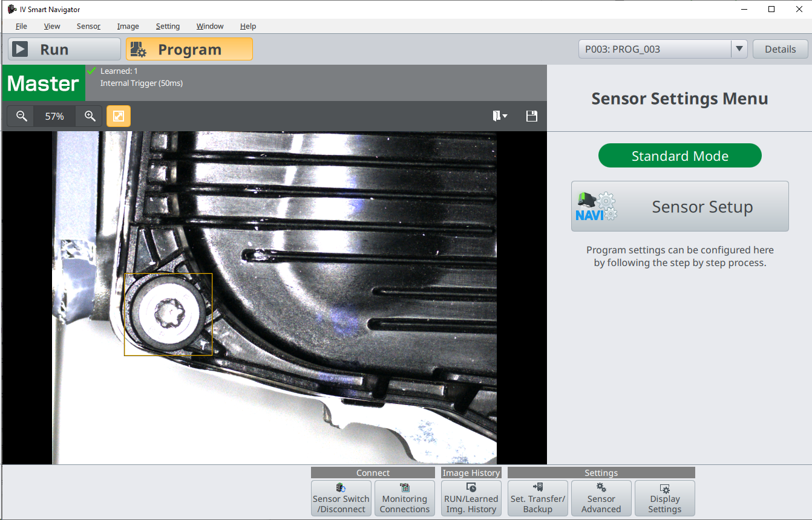The height and width of the screenshot is (520, 812).
Task: Select the Program mode button
Action: pos(189,50)
